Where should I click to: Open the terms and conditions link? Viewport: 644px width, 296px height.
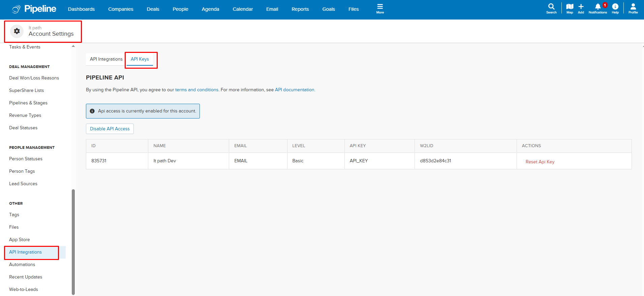pos(197,90)
